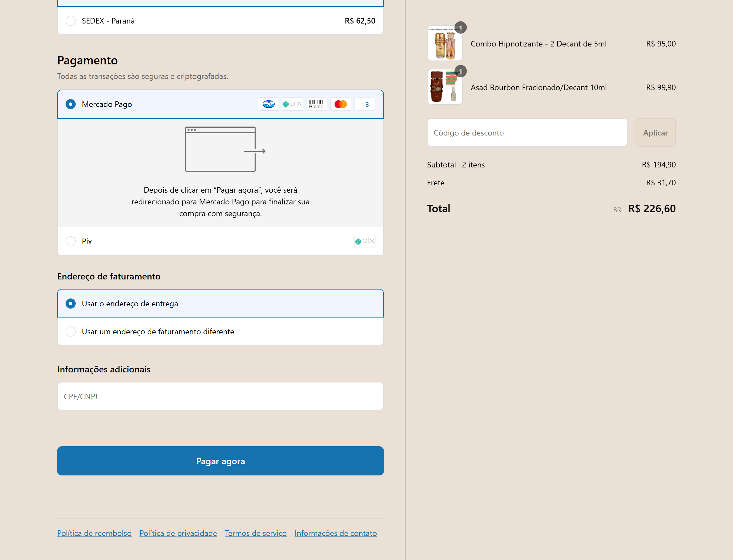The width and height of the screenshot is (733, 560).
Task: Click Combo Hipnotizante product thumbnail
Action: tap(445, 43)
